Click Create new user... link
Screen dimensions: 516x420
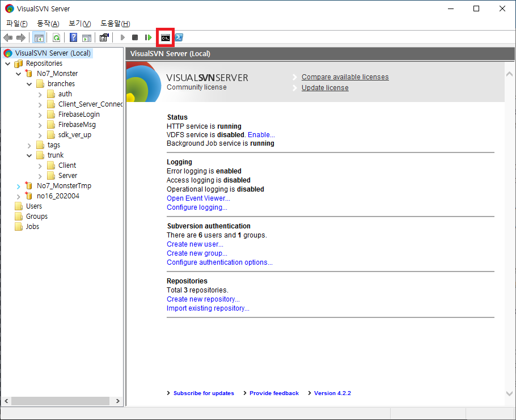(x=195, y=244)
